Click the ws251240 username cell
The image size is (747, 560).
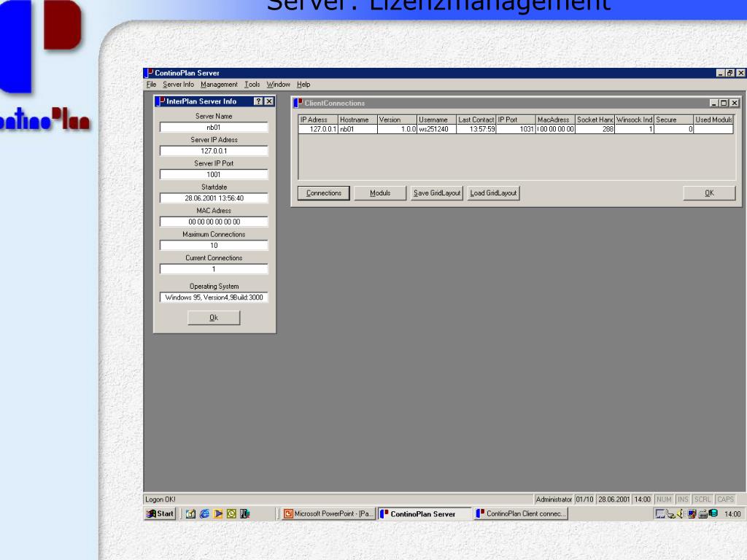tap(436, 129)
